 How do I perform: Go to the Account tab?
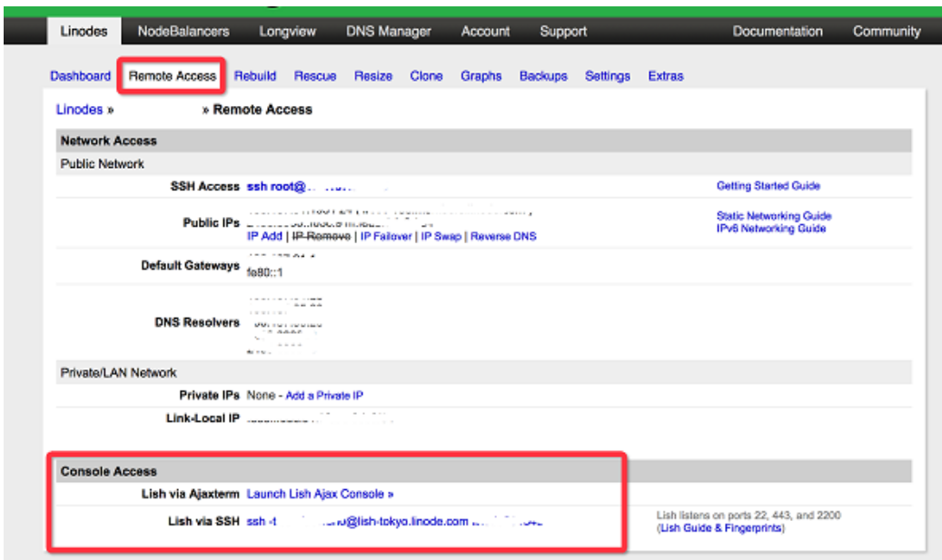coord(485,31)
